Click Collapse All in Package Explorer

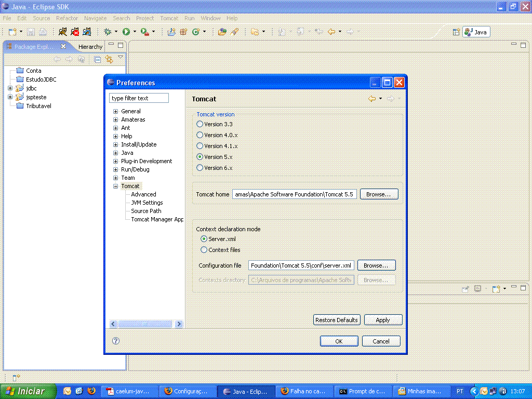pos(97,60)
